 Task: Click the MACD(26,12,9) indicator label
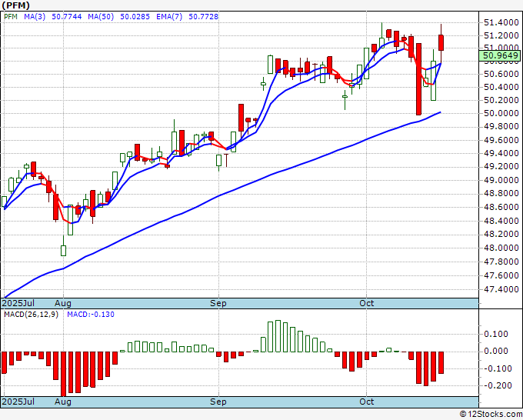(31, 315)
